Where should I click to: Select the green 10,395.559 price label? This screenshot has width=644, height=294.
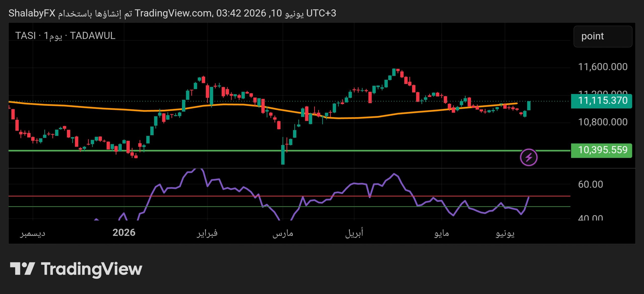tap(601, 150)
